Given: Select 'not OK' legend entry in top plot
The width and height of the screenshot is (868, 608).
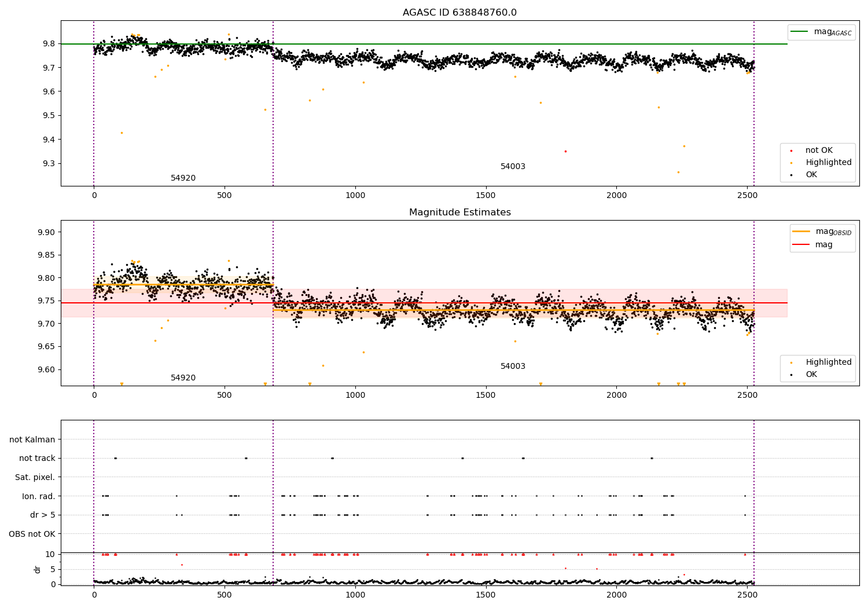Looking at the screenshot, I should (819, 151).
